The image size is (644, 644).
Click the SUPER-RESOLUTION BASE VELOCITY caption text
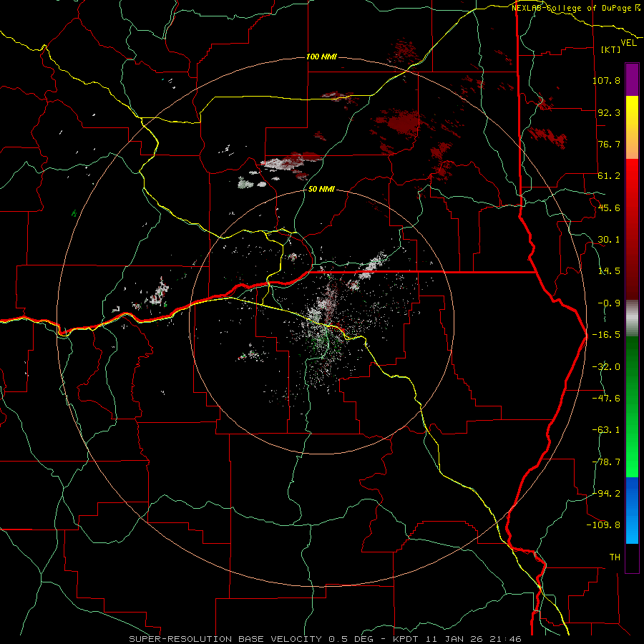coord(225,639)
